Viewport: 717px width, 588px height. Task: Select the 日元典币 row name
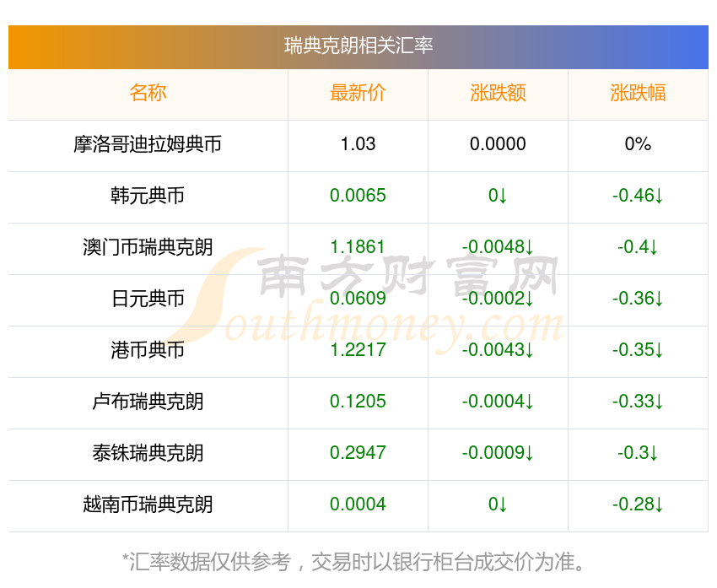click(x=148, y=299)
